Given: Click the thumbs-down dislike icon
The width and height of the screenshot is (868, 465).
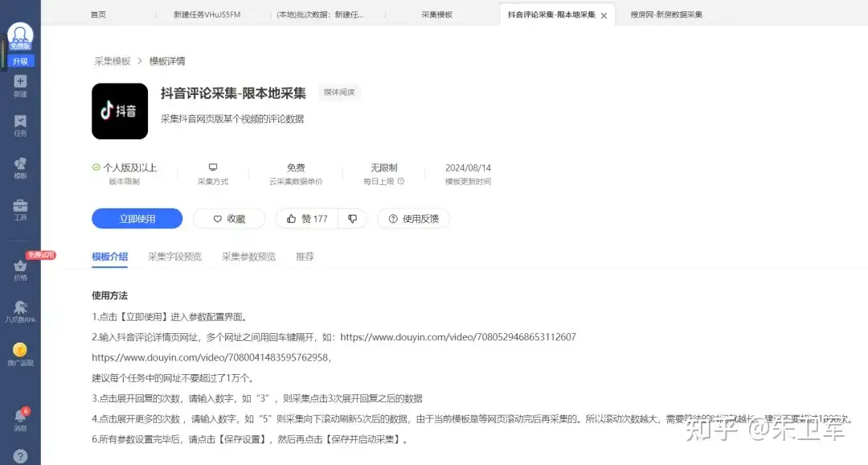Looking at the screenshot, I should (x=352, y=218).
